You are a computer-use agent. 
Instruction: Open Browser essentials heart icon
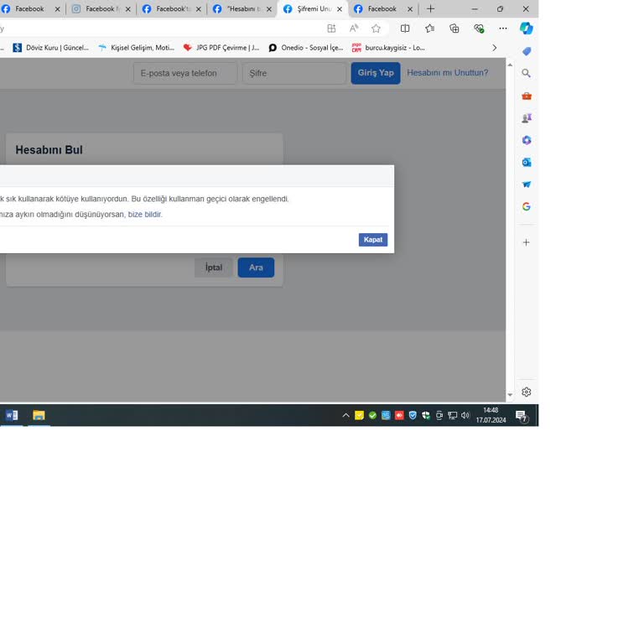pyautogui.click(x=479, y=29)
